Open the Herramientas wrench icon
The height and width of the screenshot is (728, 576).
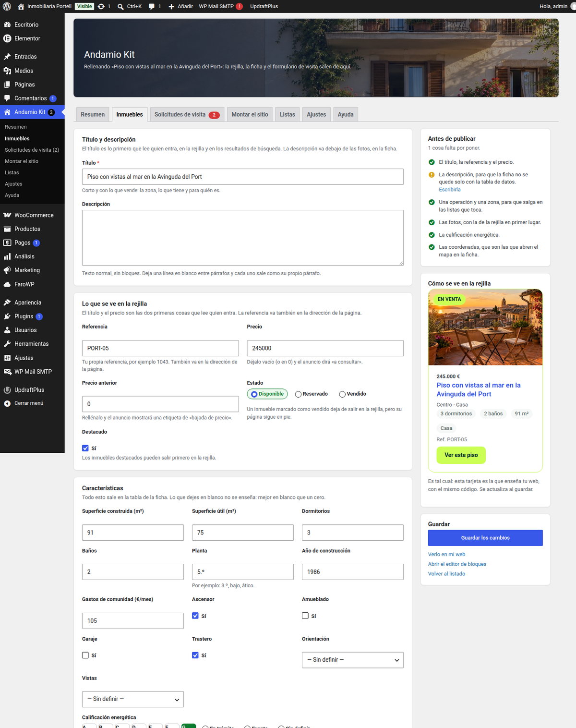pos(7,344)
